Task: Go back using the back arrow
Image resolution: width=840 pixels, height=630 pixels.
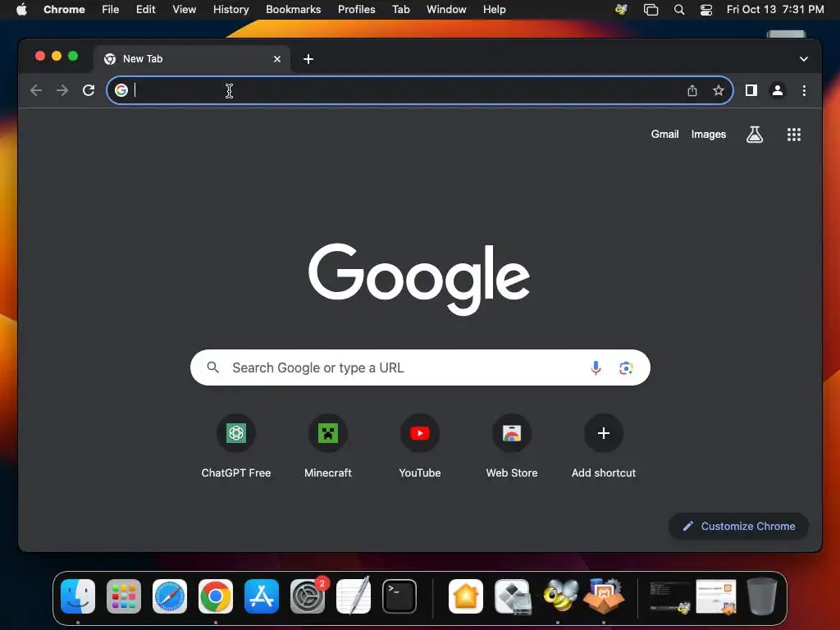Action: click(36, 90)
